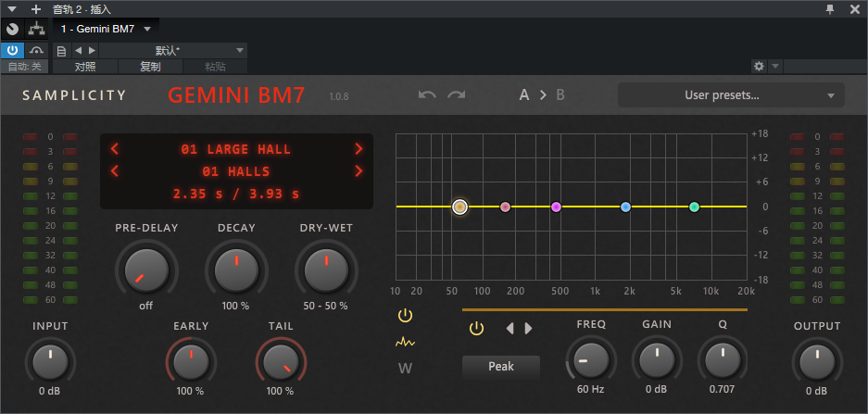Open the routing diagram icon
Screen dimensions: 868x414
point(36,29)
